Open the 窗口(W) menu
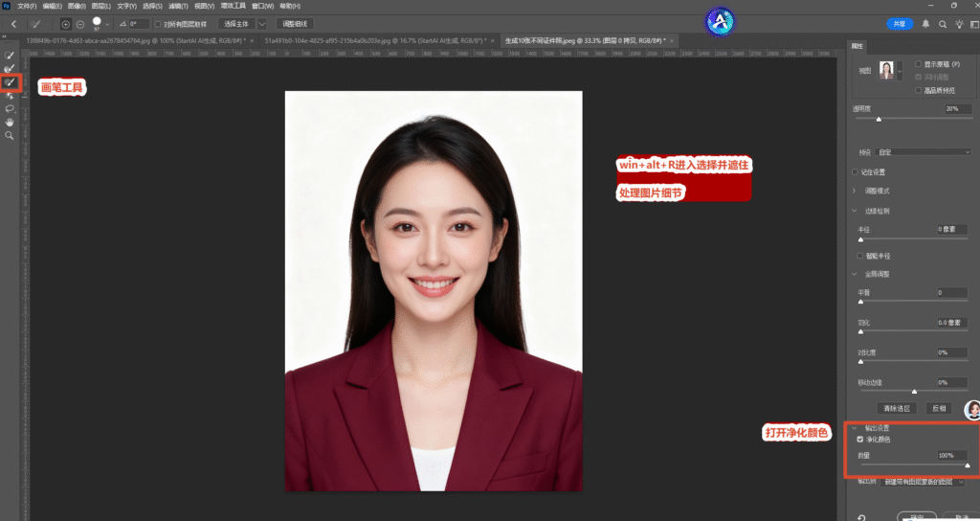Screen dimensions: 980x521 (x=262, y=6)
